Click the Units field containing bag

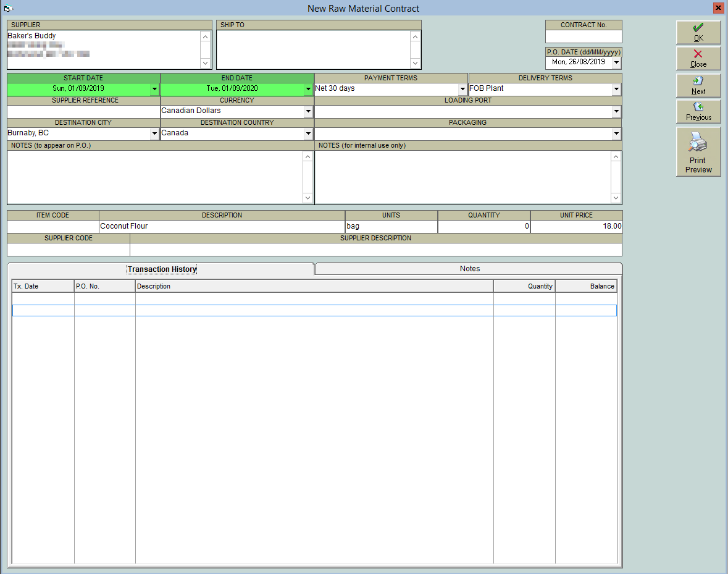pos(391,227)
